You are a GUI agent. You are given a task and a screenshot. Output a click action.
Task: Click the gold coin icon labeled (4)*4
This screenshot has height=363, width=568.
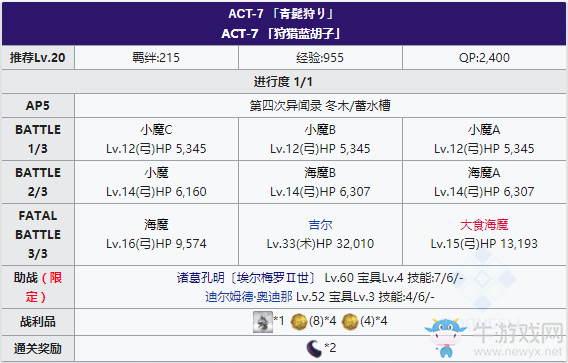pos(350,322)
